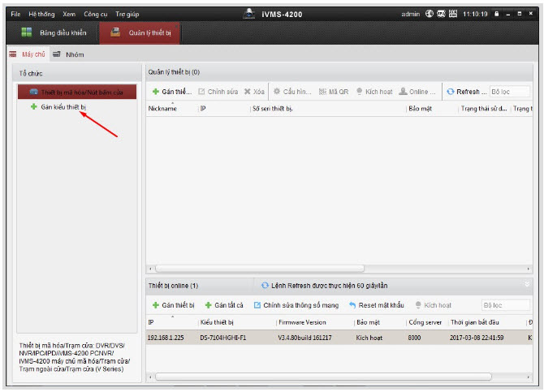Click Gán tất cả to add all devices
This screenshot has width=544, height=392.
pos(223,305)
